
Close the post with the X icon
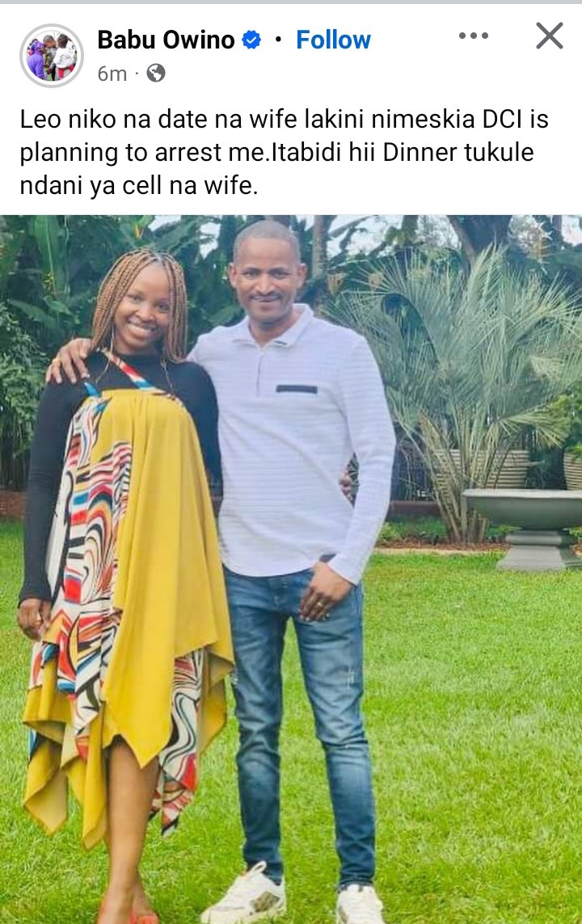(550, 36)
